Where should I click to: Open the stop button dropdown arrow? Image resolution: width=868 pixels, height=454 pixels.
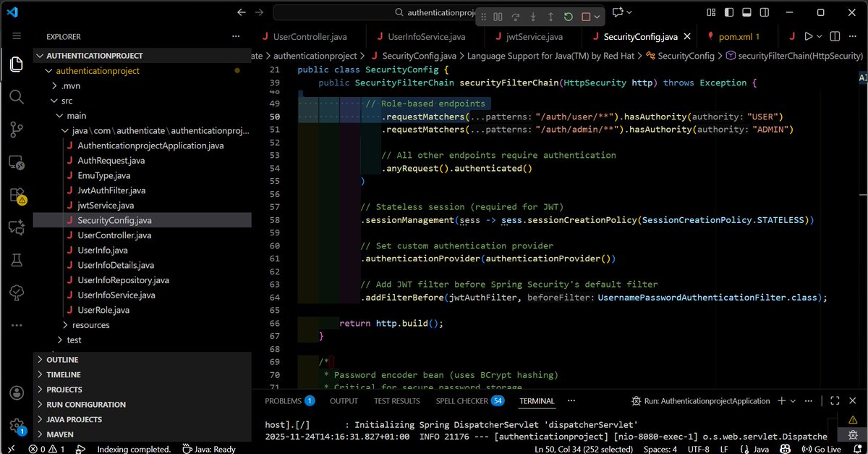pyautogui.click(x=598, y=17)
